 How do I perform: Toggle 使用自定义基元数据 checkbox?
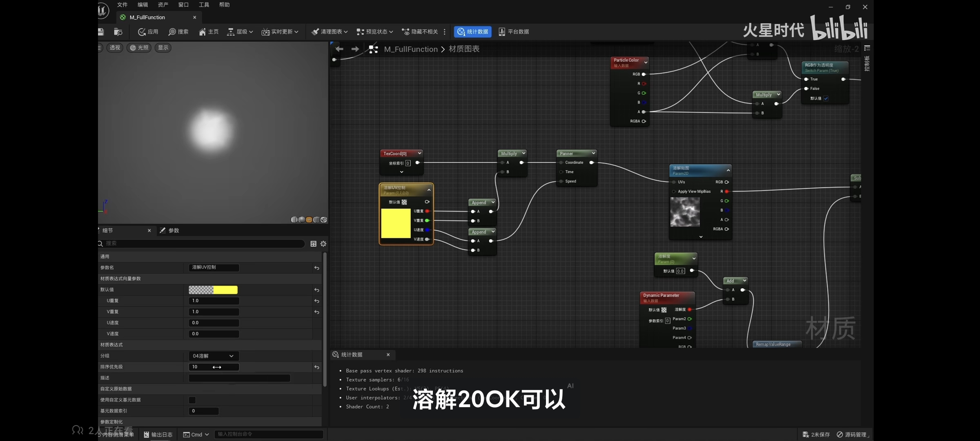(192, 400)
